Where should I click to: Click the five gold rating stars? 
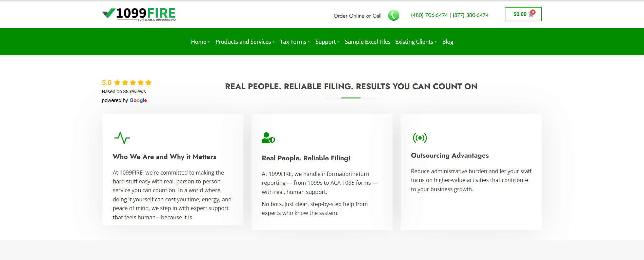[133, 83]
